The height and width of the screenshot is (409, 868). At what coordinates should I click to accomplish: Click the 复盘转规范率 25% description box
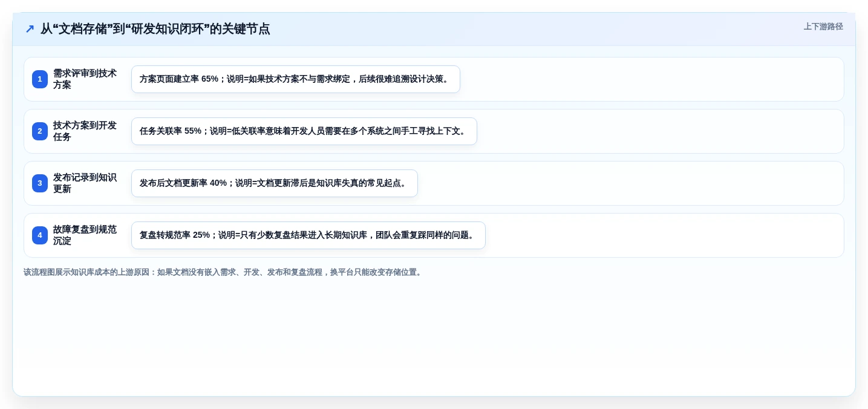[x=308, y=235]
